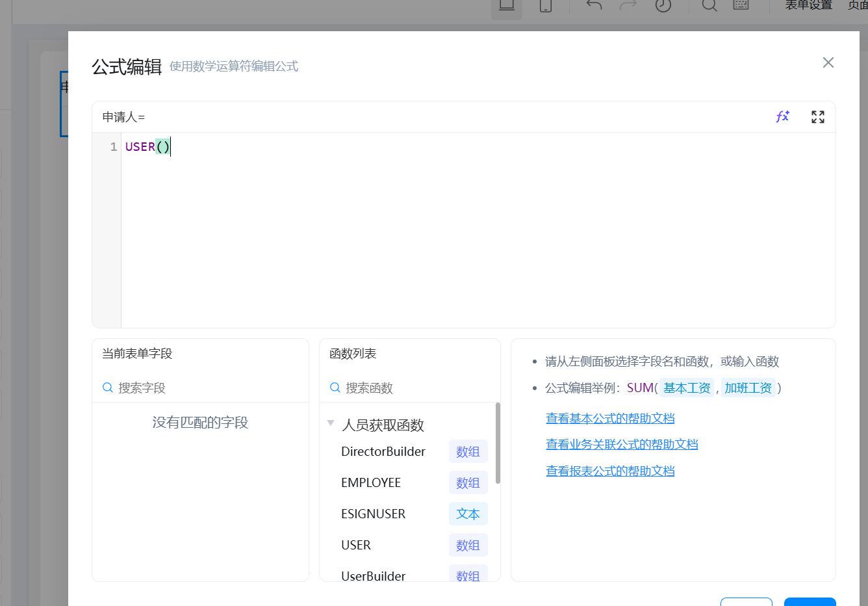The height and width of the screenshot is (606, 868).
Task: Click the keyboard shortcuts icon
Action: pos(741,6)
